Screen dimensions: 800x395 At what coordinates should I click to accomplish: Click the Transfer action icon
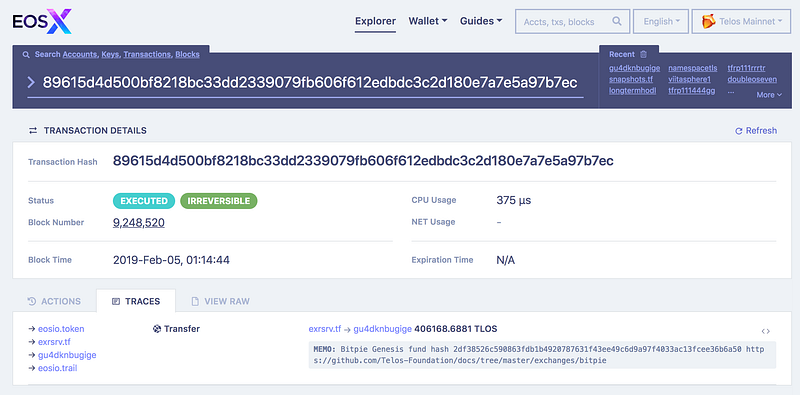(x=157, y=329)
